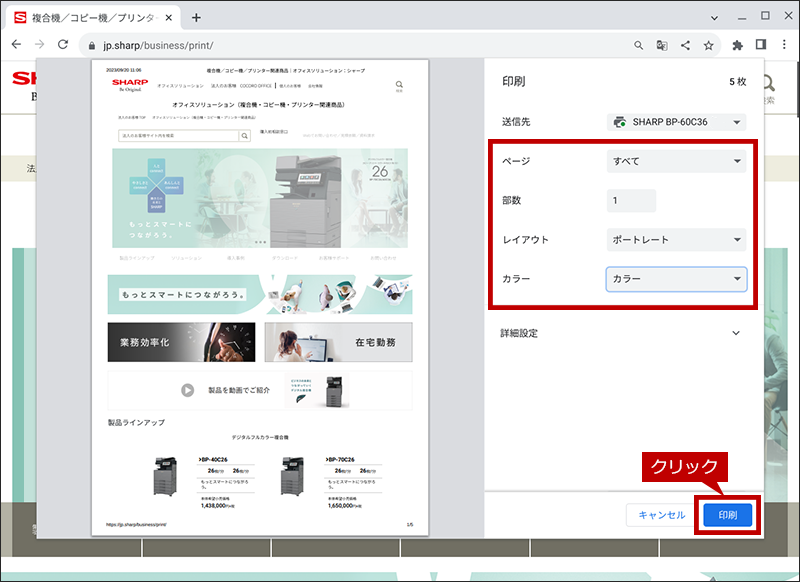The image size is (800, 582).
Task: Click the blue 印刷 button
Action: (728, 515)
